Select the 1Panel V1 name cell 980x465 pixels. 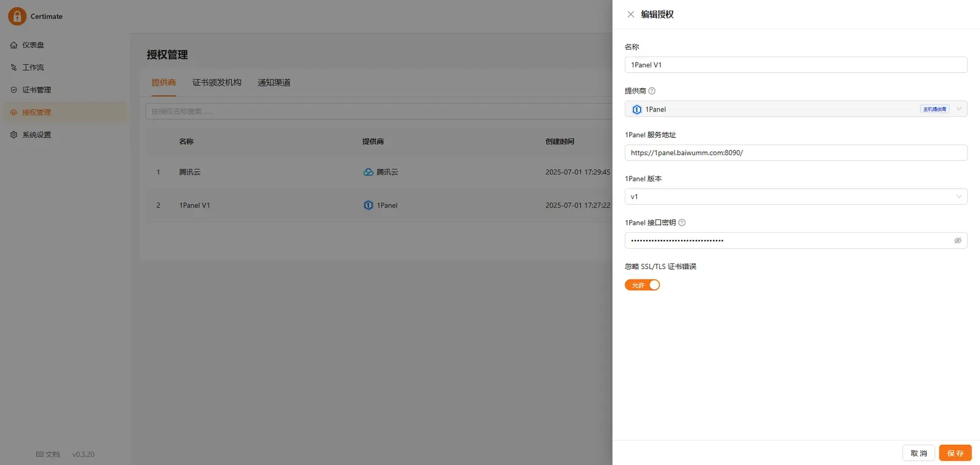[195, 205]
